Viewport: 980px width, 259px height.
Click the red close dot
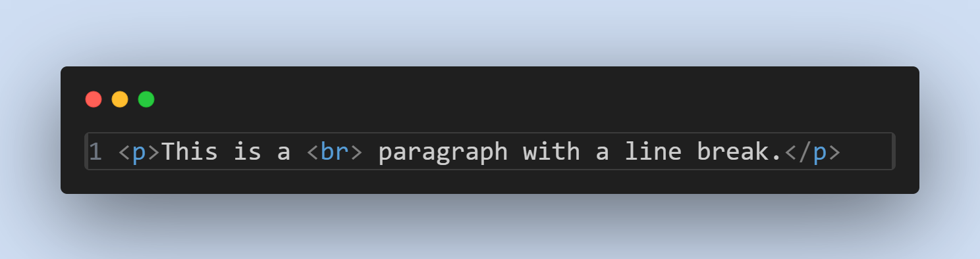[x=94, y=99]
